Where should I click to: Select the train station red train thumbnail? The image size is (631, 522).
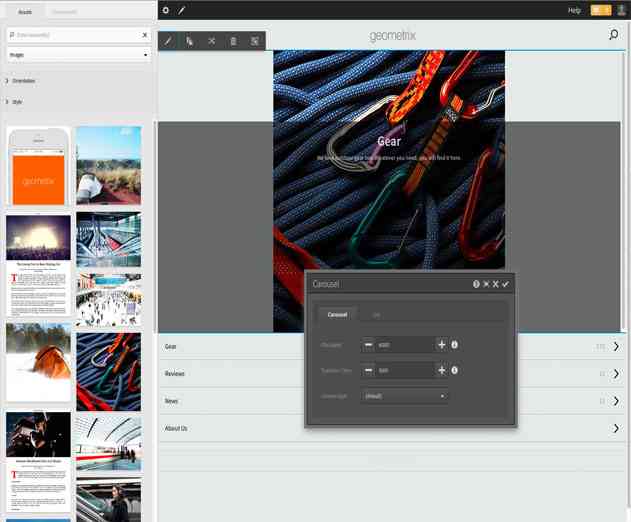(109, 444)
